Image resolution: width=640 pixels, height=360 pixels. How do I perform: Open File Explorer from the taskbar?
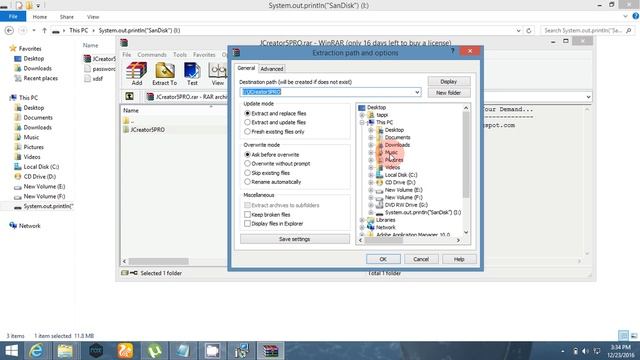(65, 351)
